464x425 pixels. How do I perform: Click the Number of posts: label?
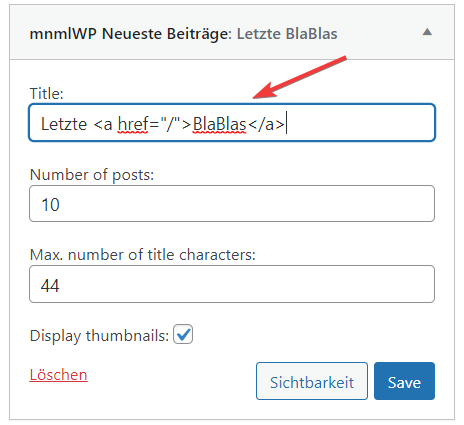[92, 175]
